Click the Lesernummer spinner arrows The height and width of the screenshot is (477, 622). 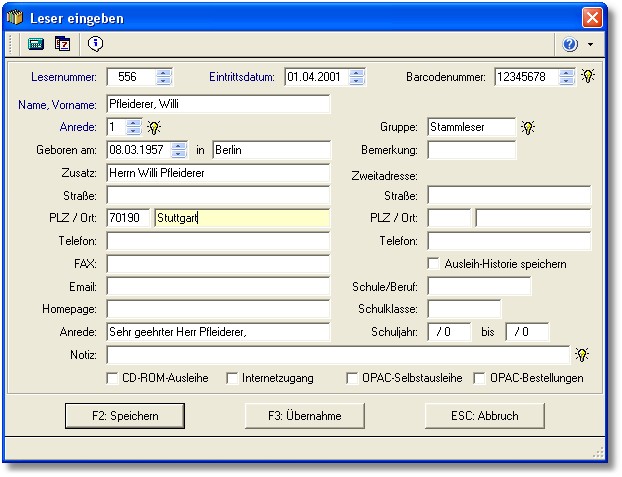click(164, 77)
